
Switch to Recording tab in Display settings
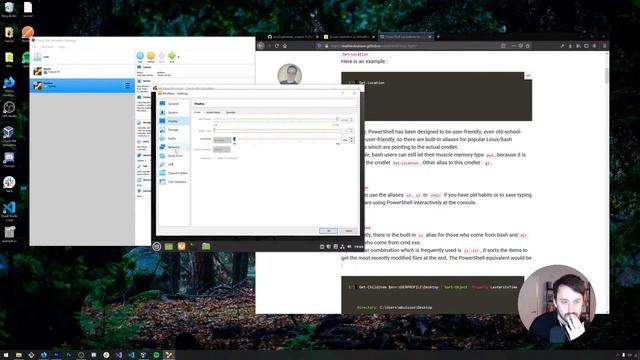(x=231, y=112)
